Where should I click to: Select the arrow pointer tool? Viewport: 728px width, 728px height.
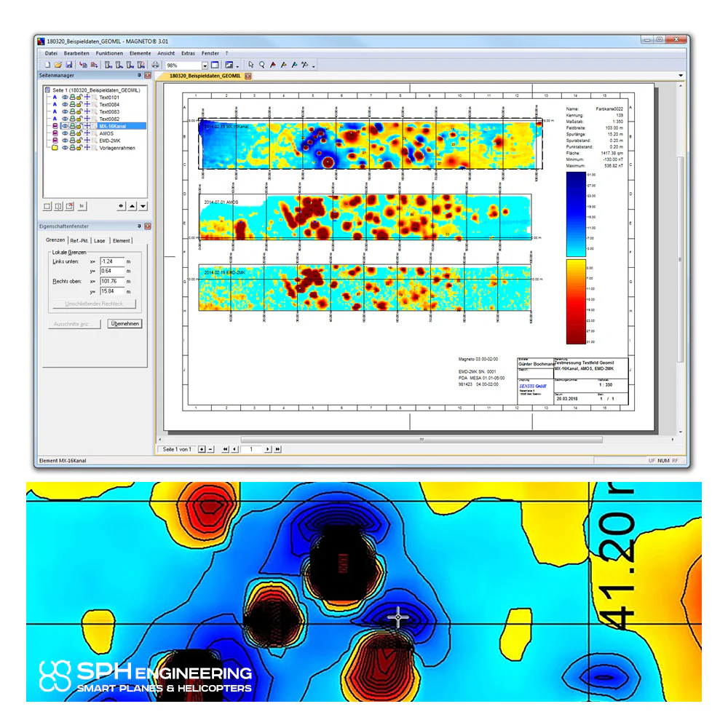pyautogui.click(x=250, y=65)
